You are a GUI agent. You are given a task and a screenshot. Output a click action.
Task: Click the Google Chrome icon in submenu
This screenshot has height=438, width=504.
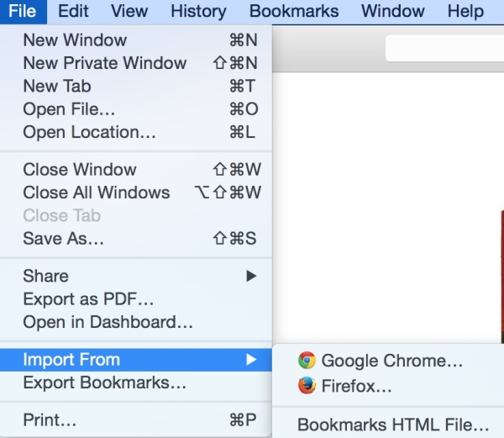tap(307, 361)
